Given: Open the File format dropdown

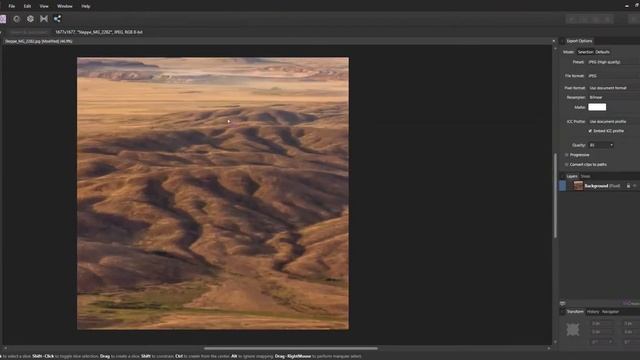Looking at the screenshot, I should point(613,76).
